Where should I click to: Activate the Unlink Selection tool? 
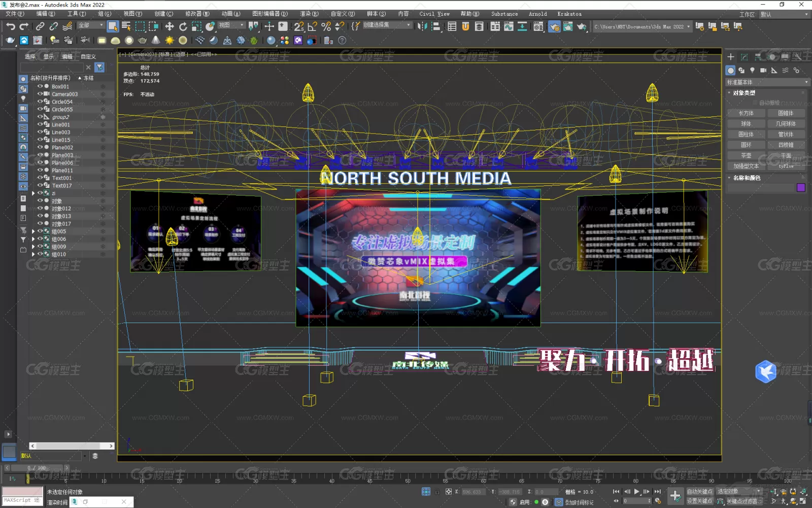tap(53, 26)
